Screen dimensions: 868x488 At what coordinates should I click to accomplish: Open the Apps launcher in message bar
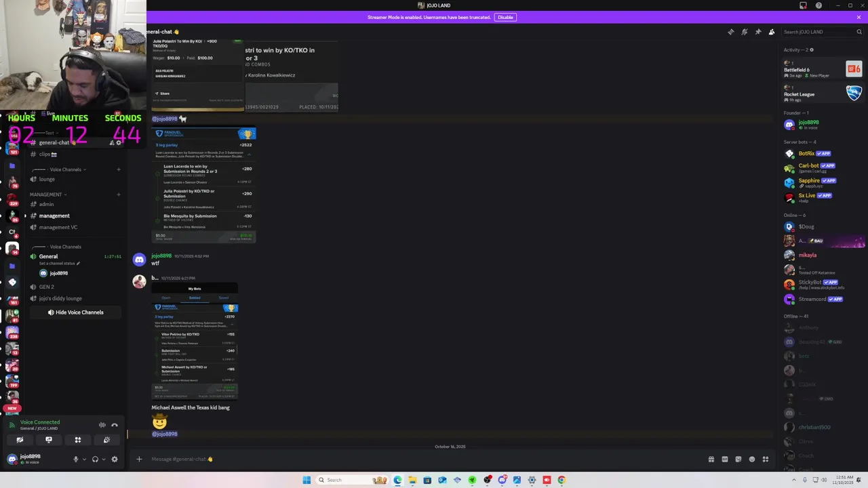pos(765,459)
